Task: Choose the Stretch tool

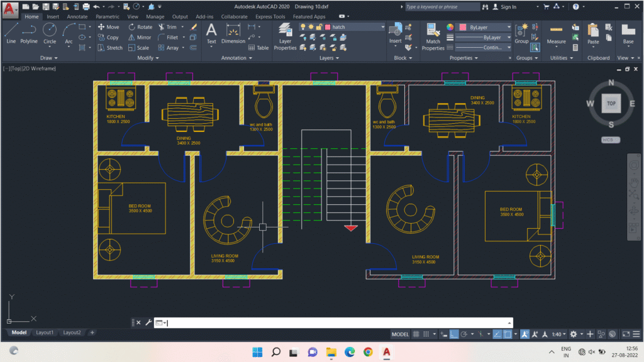Action: coord(110,48)
